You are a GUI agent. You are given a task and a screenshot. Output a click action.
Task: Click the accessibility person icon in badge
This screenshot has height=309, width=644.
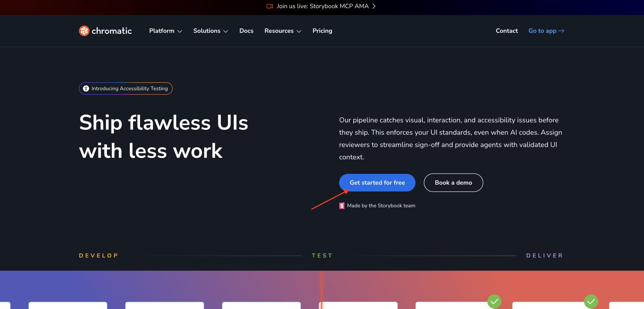(x=86, y=89)
